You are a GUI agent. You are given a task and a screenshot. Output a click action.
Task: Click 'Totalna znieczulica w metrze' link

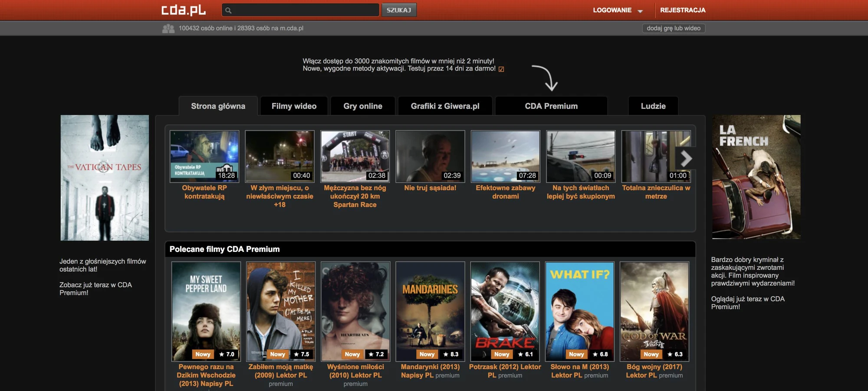(656, 192)
